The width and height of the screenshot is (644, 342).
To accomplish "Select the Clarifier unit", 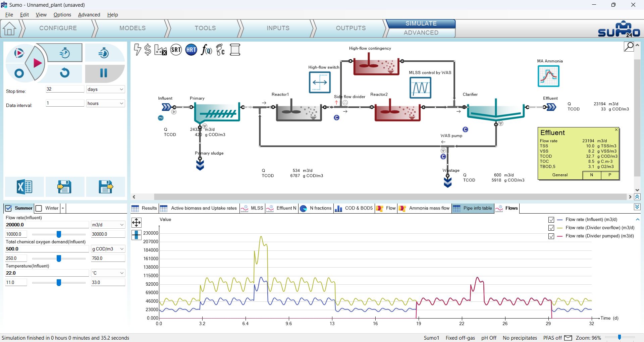I will pos(496,110).
